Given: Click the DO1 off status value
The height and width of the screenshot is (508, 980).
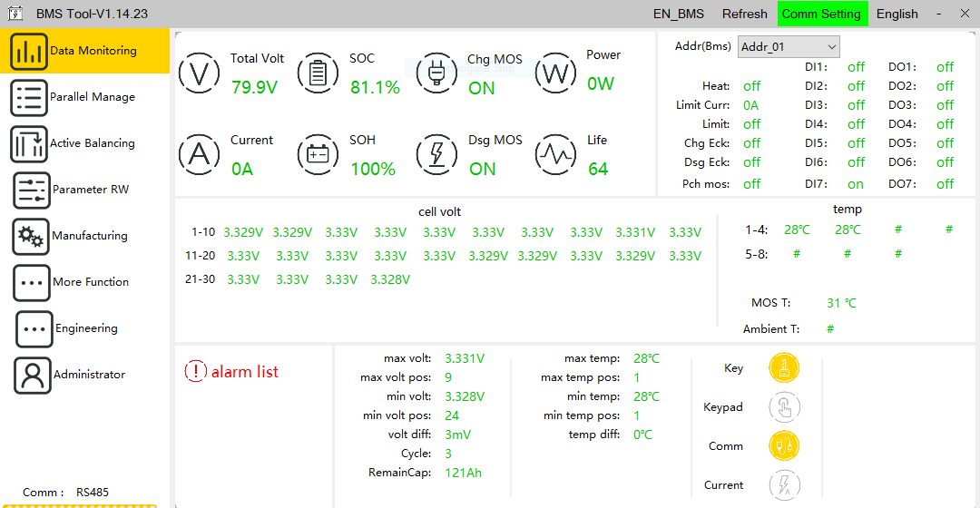Looking at the screenshot, I should coord(945,67).
